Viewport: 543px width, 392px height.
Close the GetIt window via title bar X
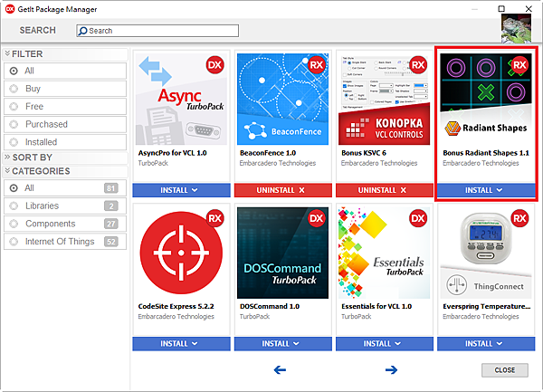click(x=529, y=9)
